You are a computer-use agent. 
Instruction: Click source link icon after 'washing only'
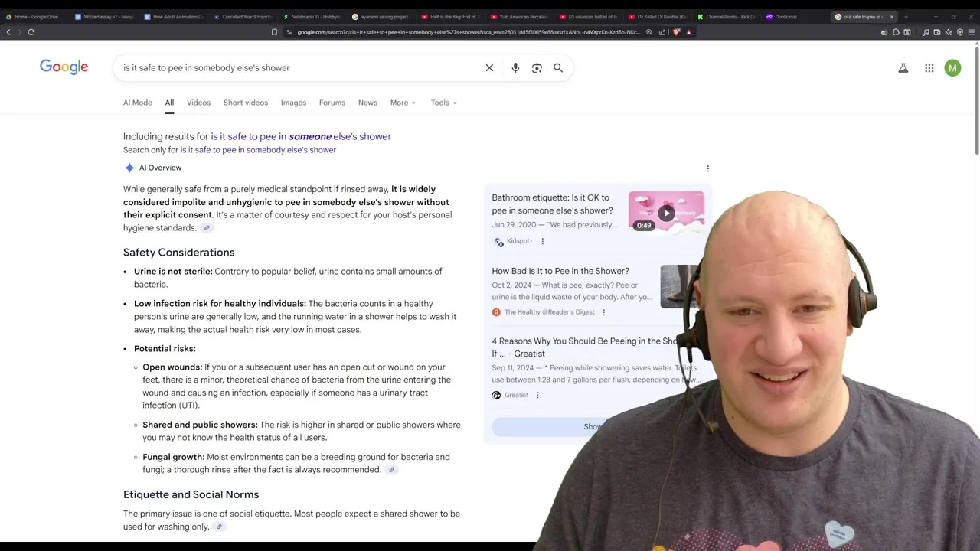pyautogui.click(x=219, y=527)
